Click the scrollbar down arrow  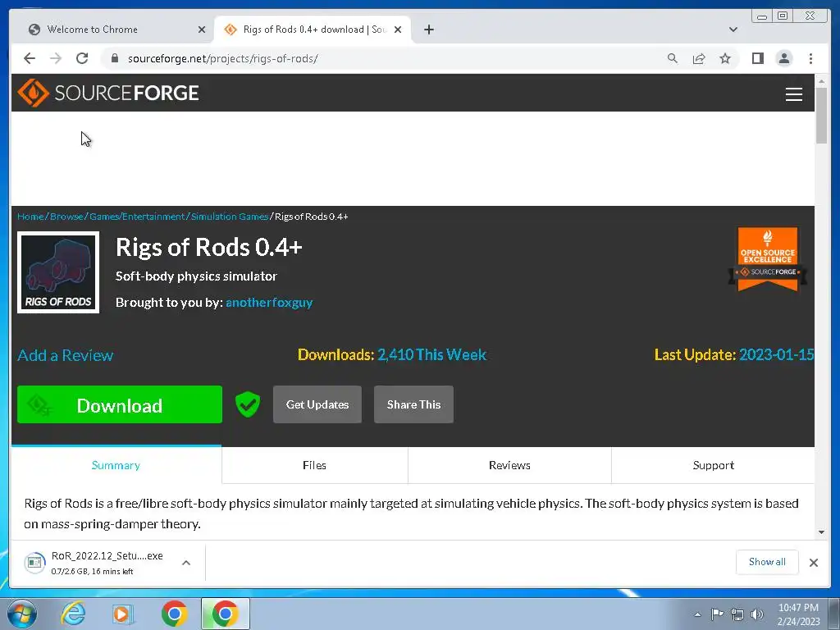[821, 532]
